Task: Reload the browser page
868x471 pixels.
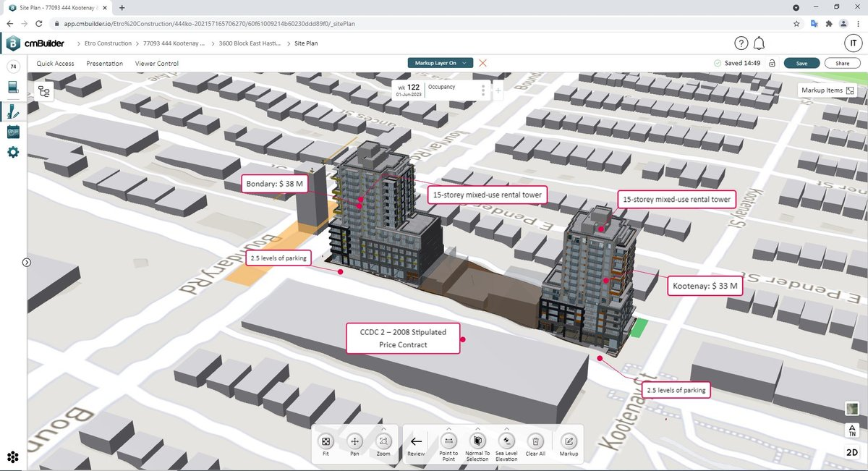Action: [x=40, y=23]
